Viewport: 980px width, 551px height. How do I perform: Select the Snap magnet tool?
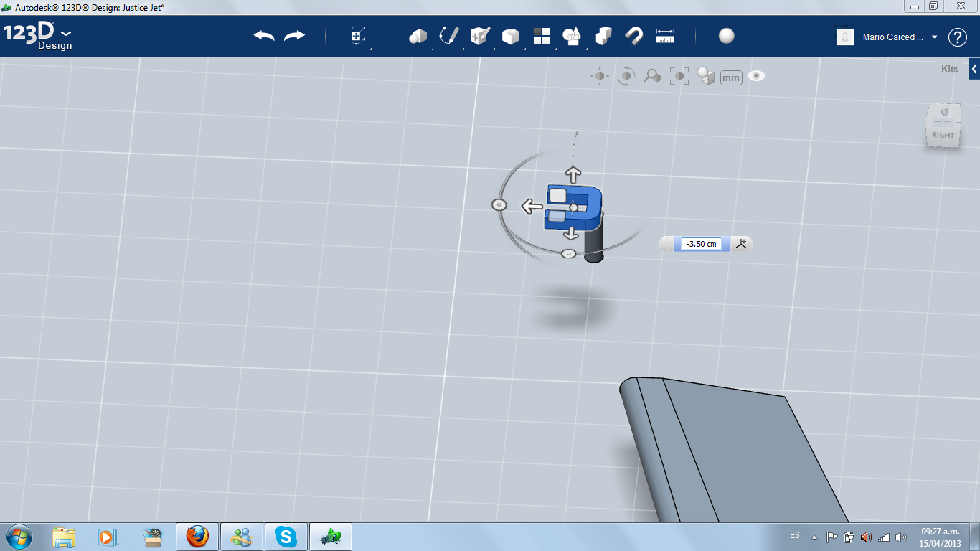(x=634, y=36)
